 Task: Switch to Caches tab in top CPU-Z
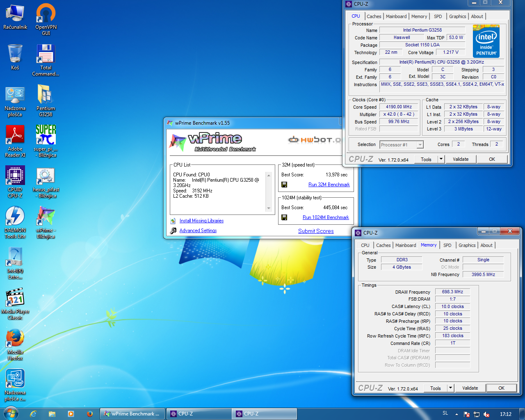click(374, 16)
